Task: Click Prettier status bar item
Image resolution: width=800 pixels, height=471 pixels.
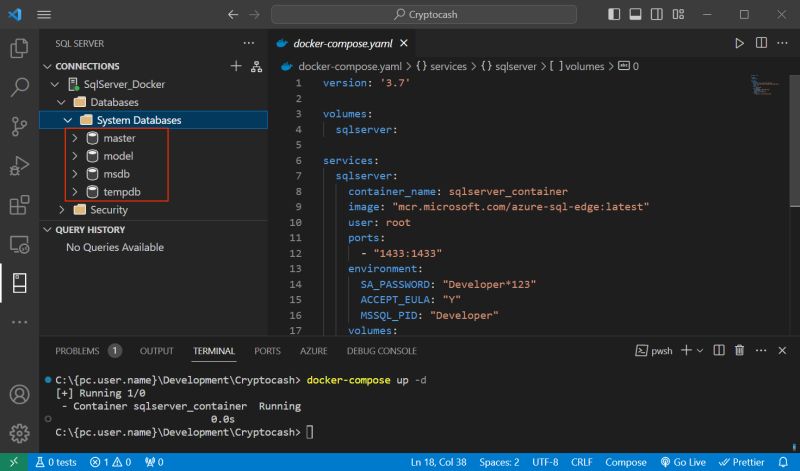Action: click(x=741, y=462)
